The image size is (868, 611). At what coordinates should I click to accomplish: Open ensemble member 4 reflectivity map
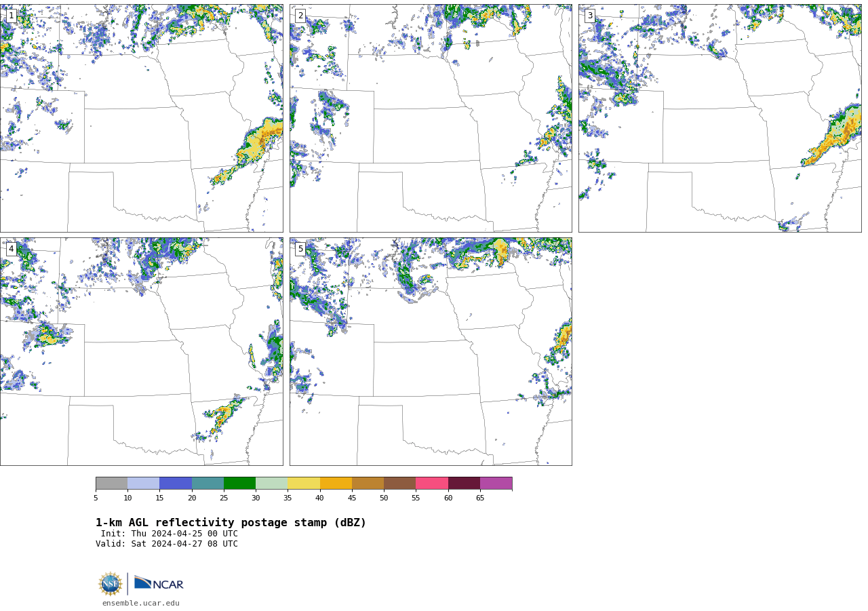click(x=141, y=351)
